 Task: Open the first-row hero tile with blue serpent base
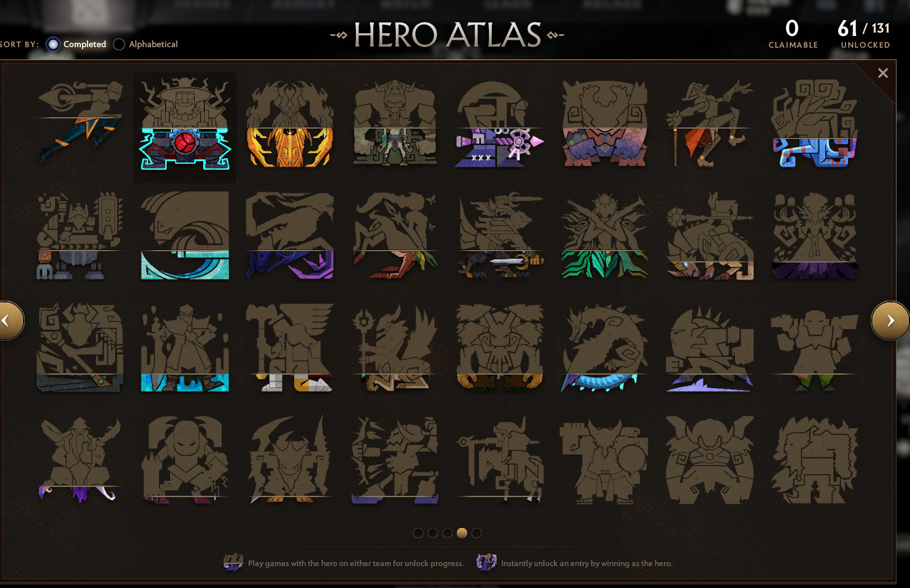(815, 125)
